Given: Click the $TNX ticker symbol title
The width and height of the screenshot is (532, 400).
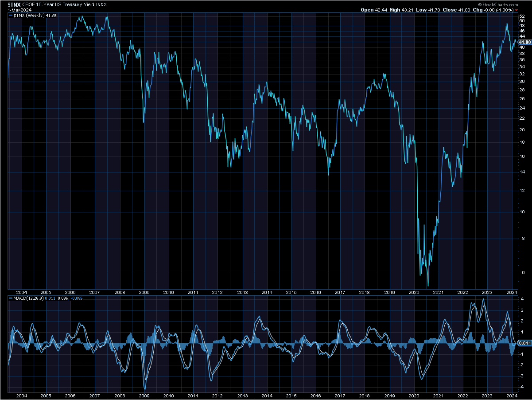Looking at the screenshot, I should 14,4.
